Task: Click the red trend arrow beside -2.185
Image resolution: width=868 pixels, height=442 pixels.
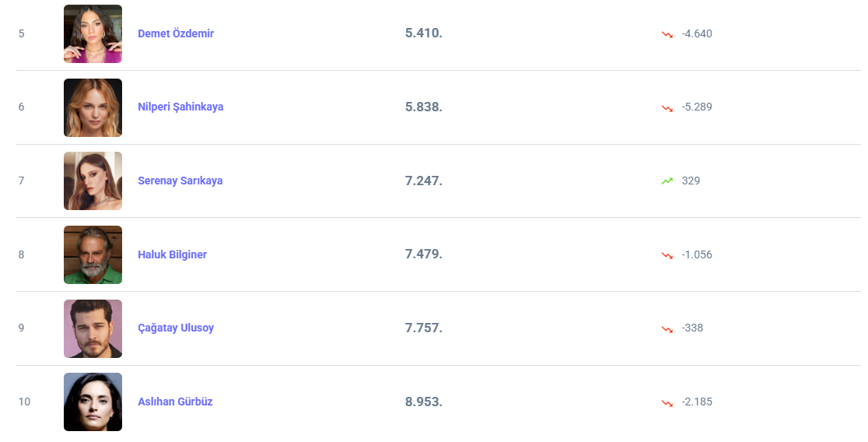Action: click(x=667, y=402)
